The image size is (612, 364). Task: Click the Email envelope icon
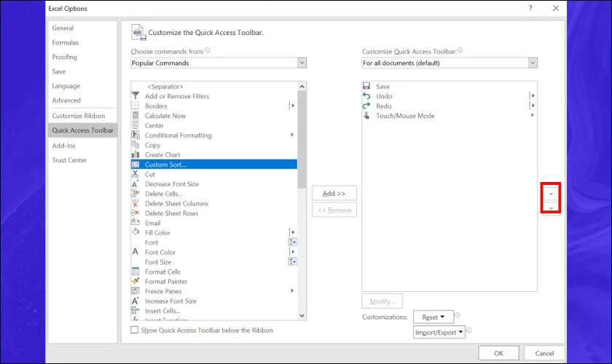[136, 222]
